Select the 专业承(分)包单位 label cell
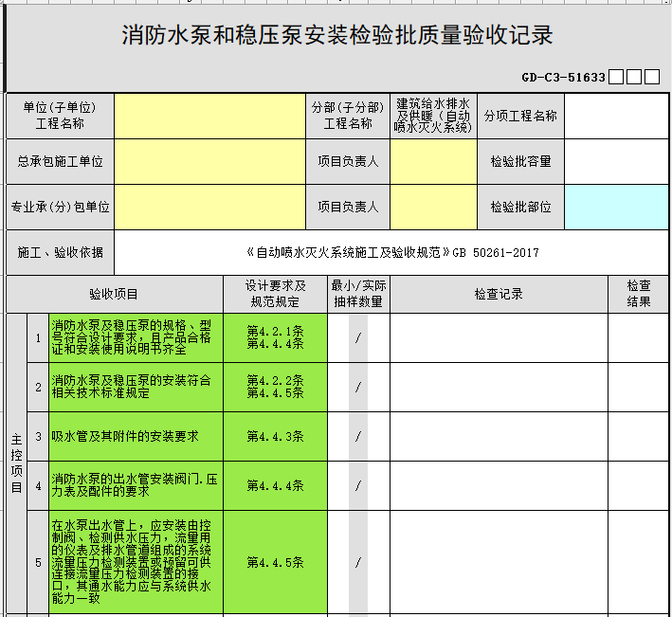672x617 pixels. 60,207
